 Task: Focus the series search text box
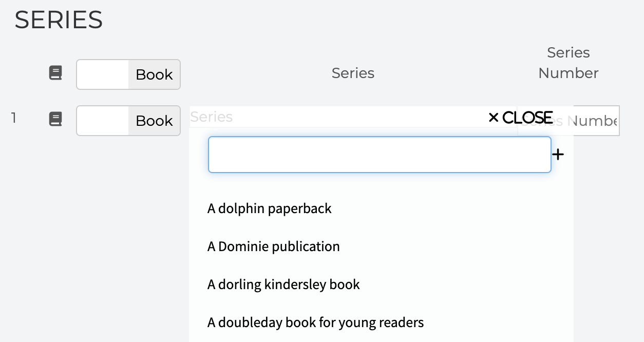380,155
